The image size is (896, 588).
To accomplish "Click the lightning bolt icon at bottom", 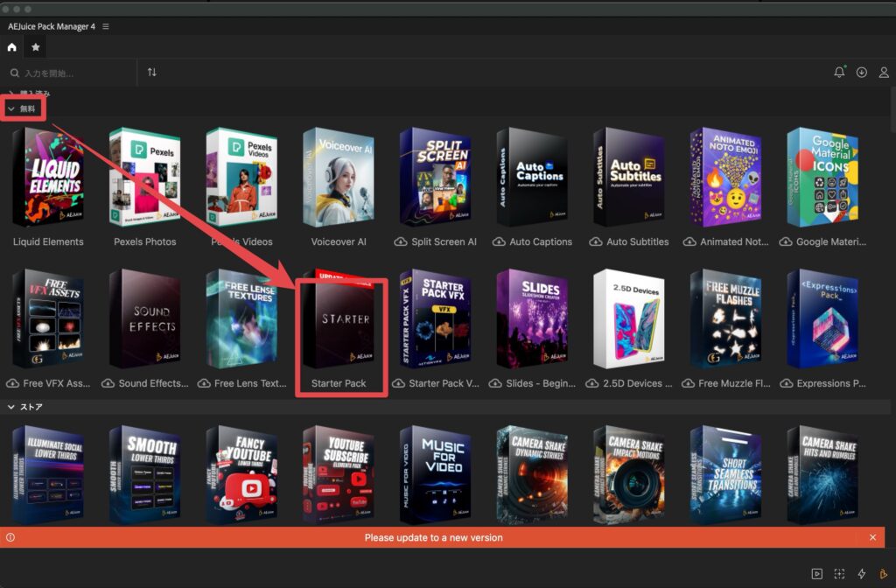I will click(861, 574).
